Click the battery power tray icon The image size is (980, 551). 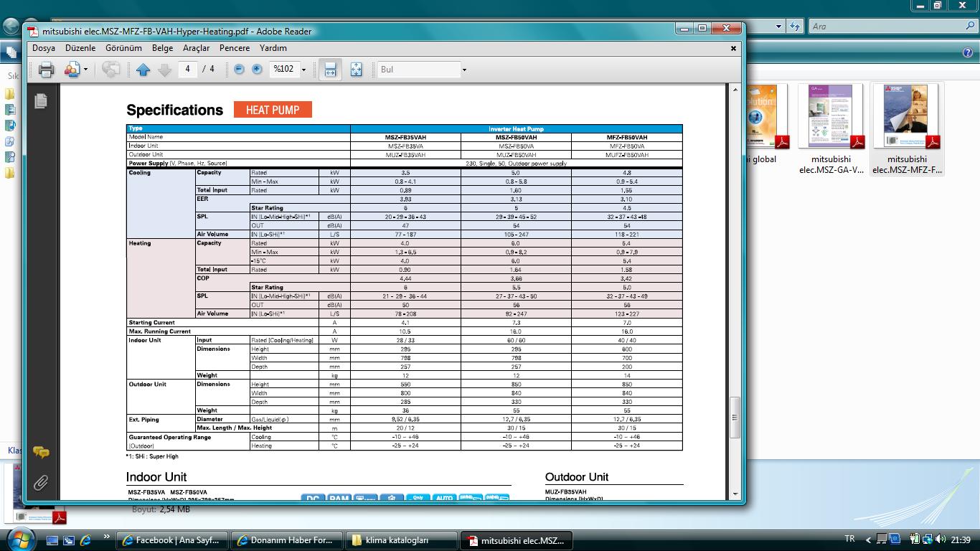tap(915, 540)
